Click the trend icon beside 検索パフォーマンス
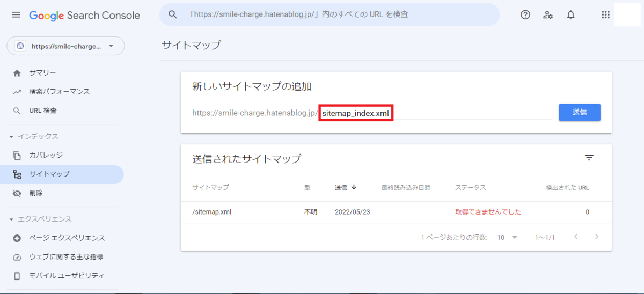Image resolution: width=644 pixels, height=294 pixels. tap(17, 92)
